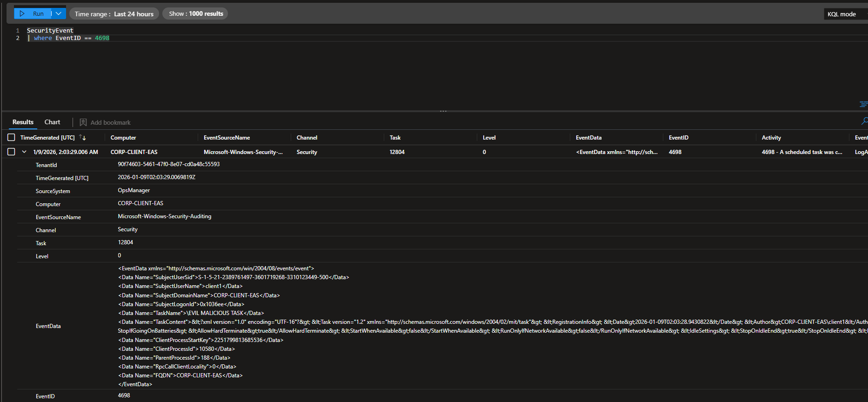Open the Show 1000 results limit
The width and height of the screenshot is (868, 402).
click(195, 14)
